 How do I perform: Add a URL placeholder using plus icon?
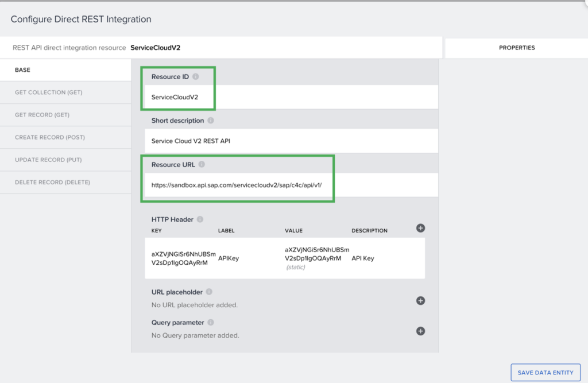click(x=420, y=300)
